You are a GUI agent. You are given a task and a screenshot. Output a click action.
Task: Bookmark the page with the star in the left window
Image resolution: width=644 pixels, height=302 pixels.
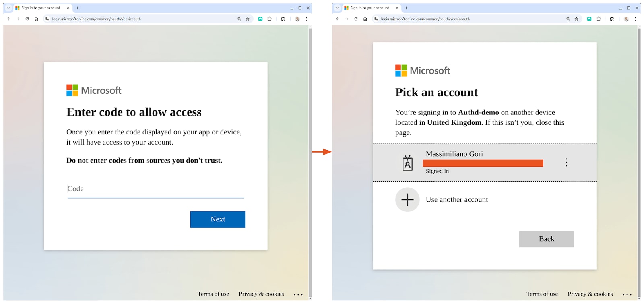tap(248, 19)
